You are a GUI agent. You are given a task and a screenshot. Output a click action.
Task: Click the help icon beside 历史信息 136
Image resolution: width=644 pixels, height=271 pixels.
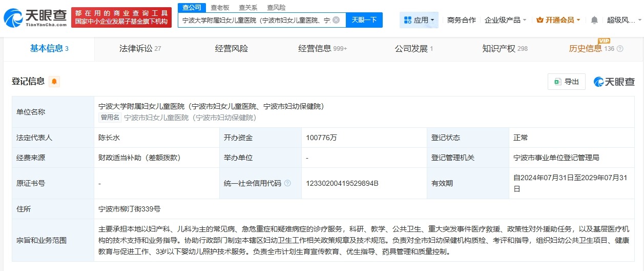[620, 49]
